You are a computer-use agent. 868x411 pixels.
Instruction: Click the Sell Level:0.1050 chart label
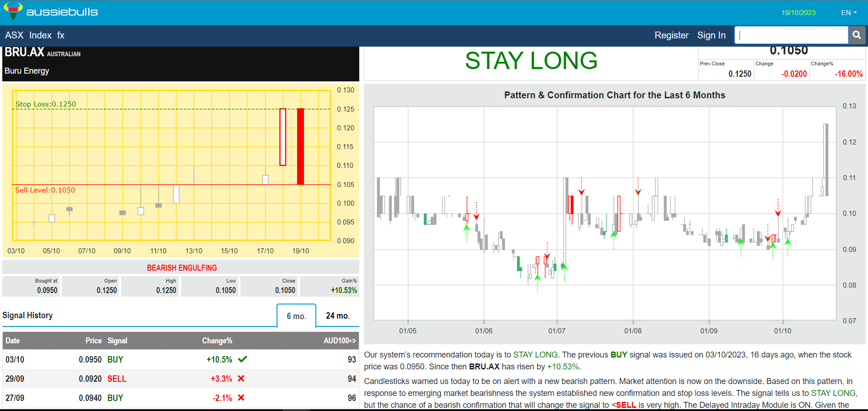[45, 190]
